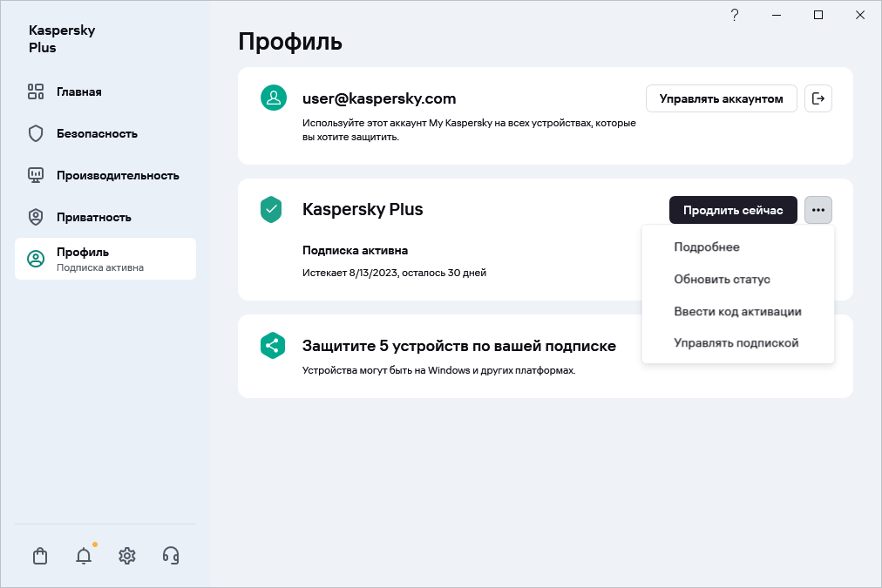Click the help question mark icon

point(735,15)
